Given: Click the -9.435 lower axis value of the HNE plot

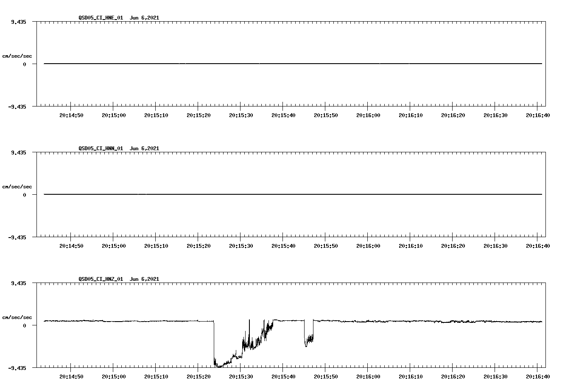Looking at the screenshot, I should (17, 107).
